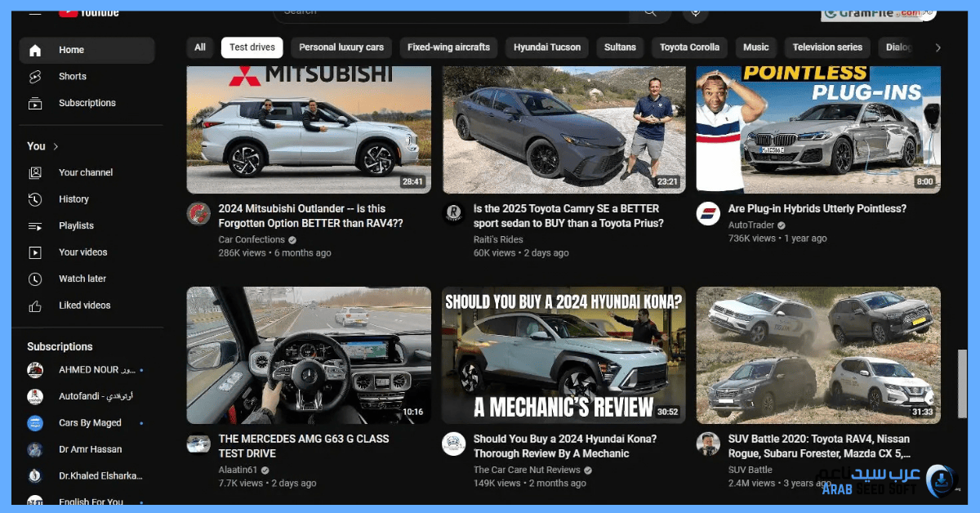Screen dimensions: 980x513
Task: Open the Raiti's Rides channel link
Action: (x=498, y=239)
